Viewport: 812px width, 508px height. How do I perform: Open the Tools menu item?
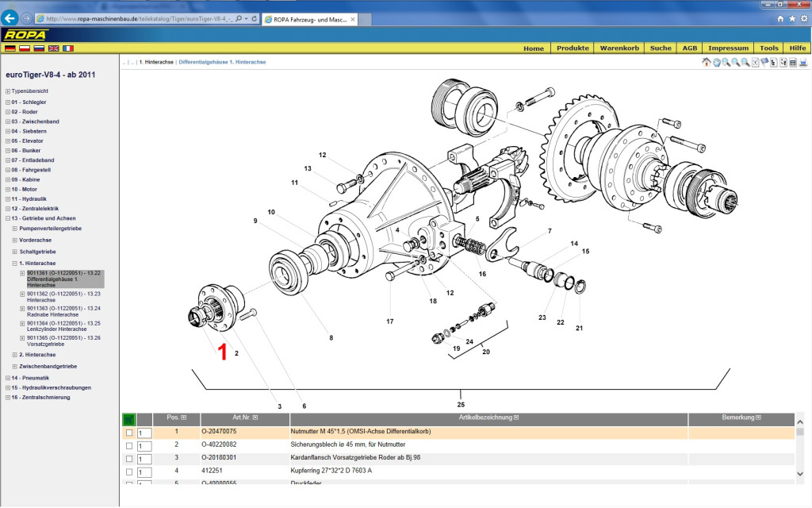(x=769, y=48)
